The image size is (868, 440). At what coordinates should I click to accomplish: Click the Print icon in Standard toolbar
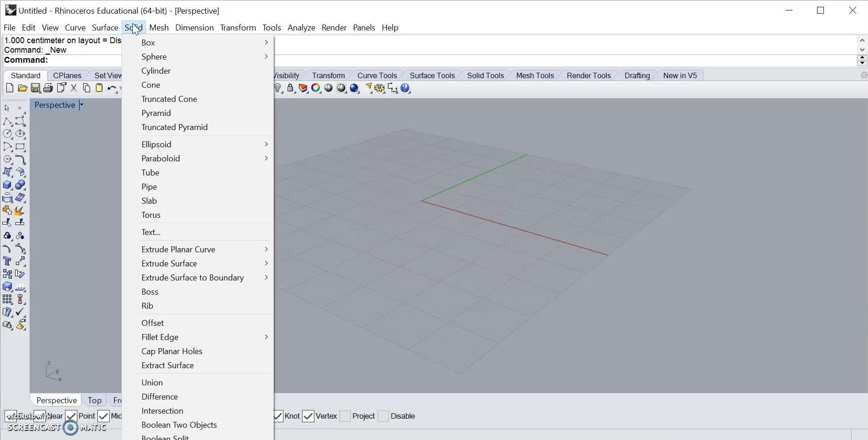click(48, 88)
